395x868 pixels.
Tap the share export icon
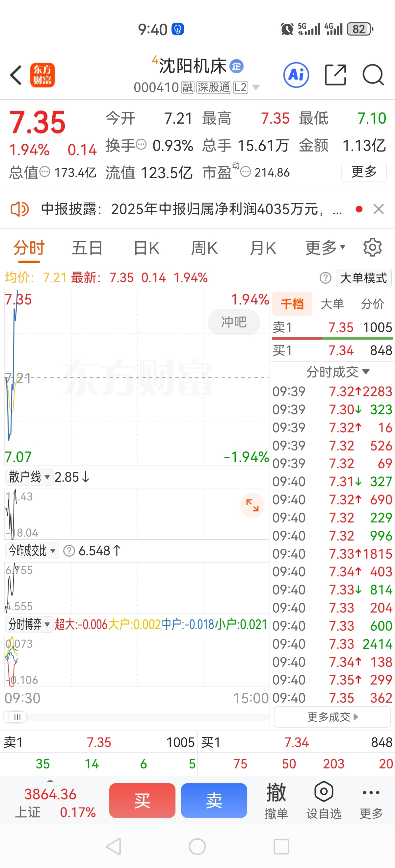(335, 75)
